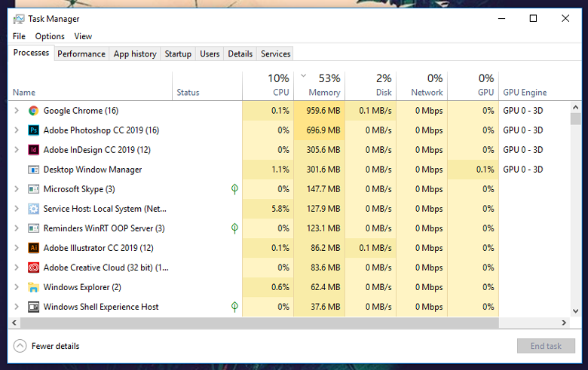588x370 pixels.
Task: Click the Service Host gear icon
Action: click(33, 209)
